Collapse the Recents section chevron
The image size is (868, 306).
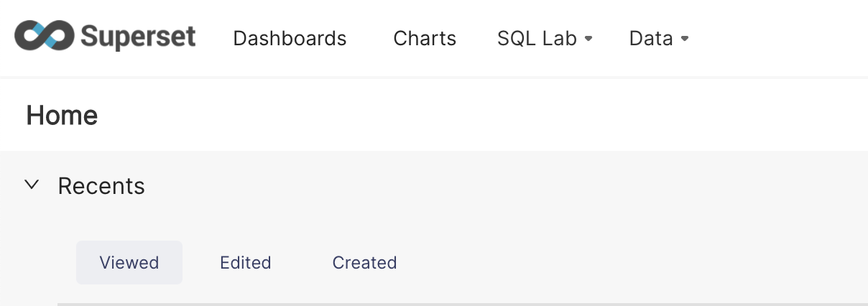[31, 185]
